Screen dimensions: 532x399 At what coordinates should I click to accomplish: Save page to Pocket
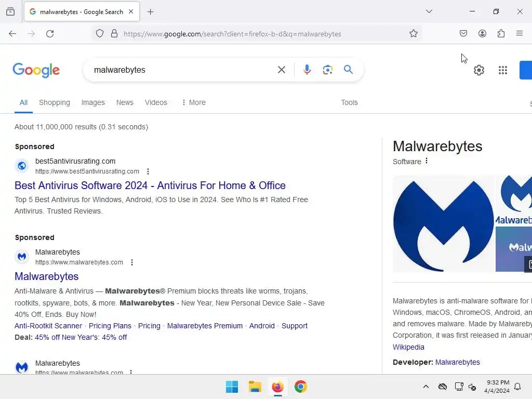(x=463, y=33)
